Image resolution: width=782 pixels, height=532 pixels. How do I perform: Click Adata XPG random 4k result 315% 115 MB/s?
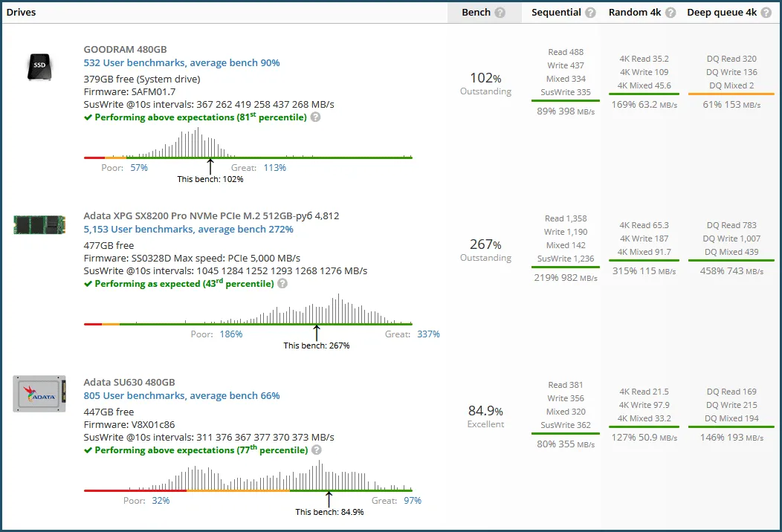pyautogui.click(x=644, y=271)
